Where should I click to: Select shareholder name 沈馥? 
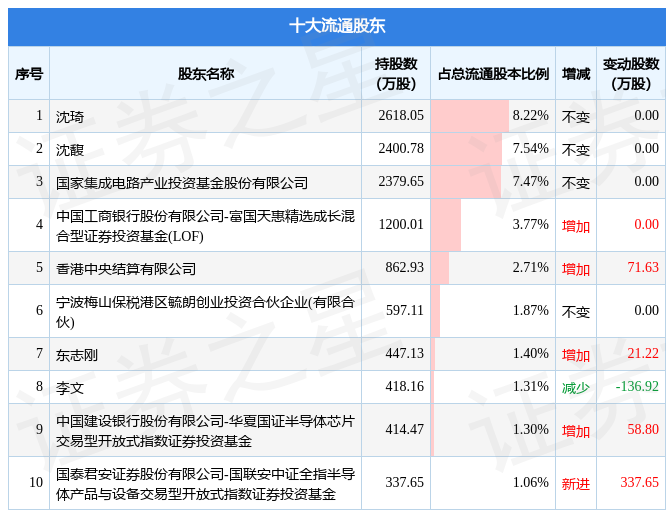(x=70, y=149)
